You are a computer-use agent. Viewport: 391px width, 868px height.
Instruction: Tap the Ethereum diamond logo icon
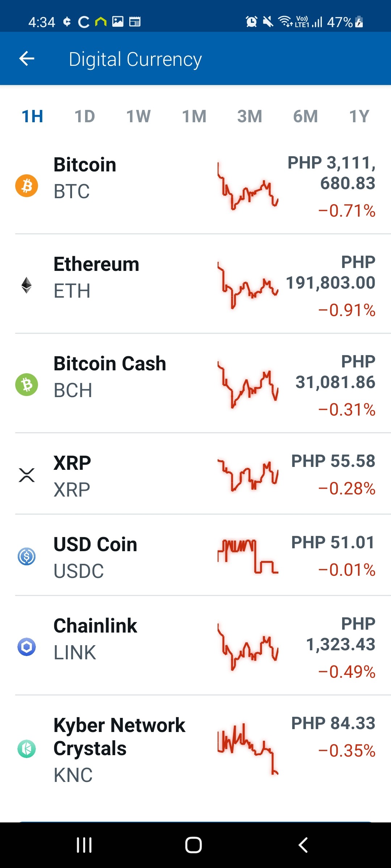(x=26, y=285)
